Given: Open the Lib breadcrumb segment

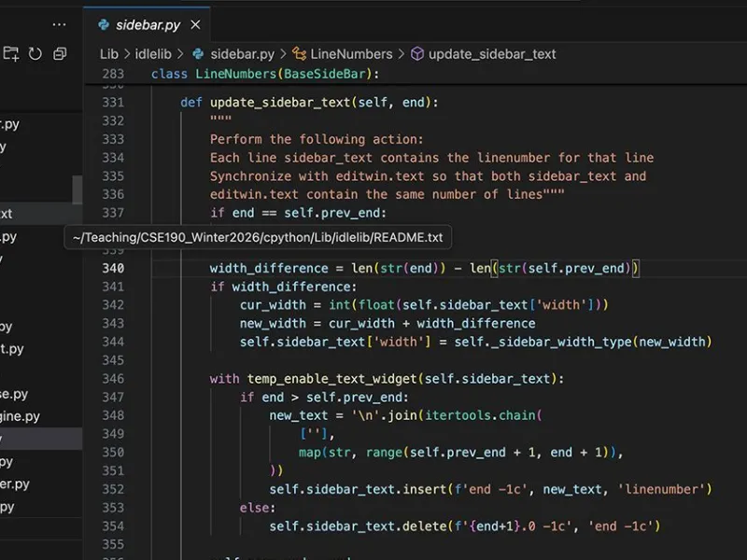Looking at the screenshot, I should pos(109,54).
